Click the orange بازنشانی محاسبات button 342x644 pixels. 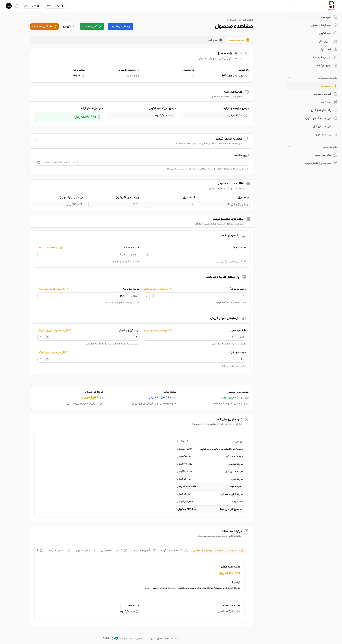(x=44, y=26)
